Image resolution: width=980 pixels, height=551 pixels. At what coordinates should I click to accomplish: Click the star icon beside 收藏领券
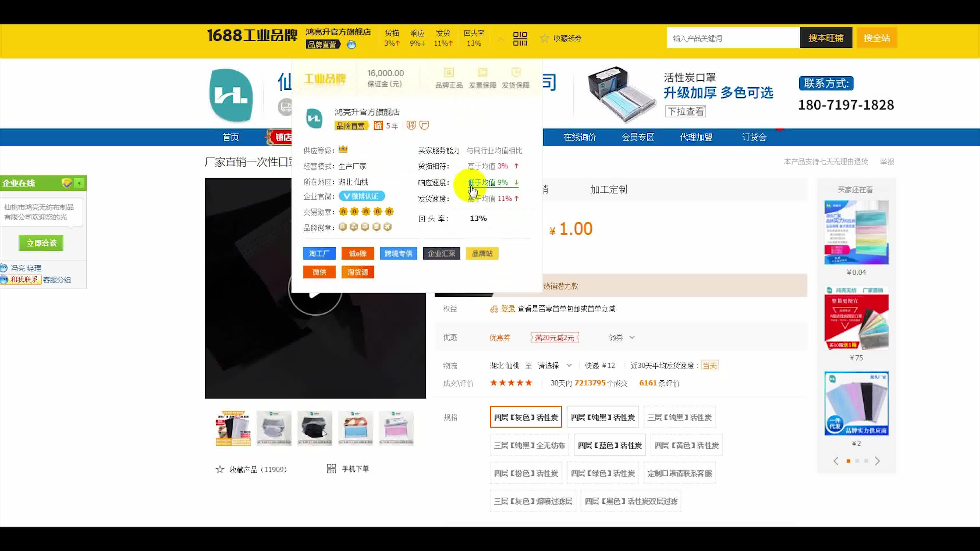pyautogui.click(x=544, y=38)
